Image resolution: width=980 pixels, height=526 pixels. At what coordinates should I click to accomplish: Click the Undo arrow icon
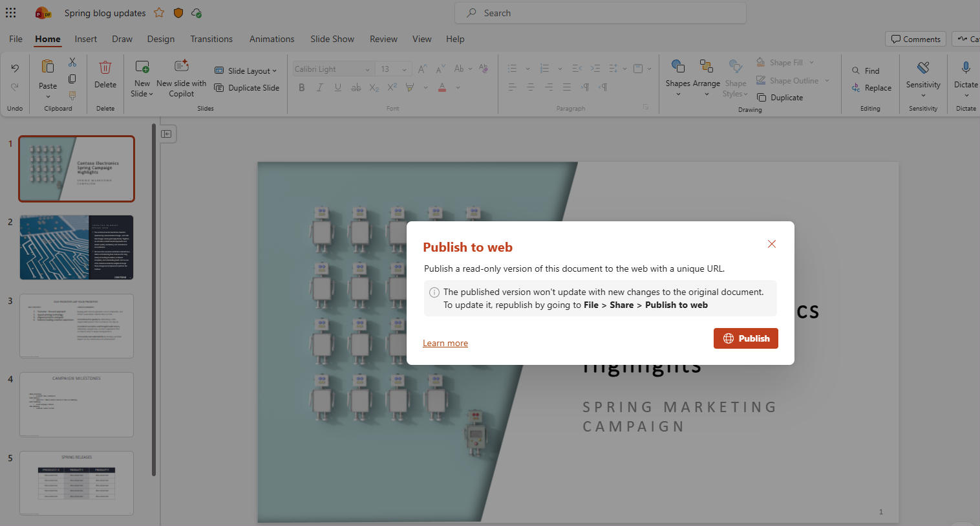tap(15, 68)
